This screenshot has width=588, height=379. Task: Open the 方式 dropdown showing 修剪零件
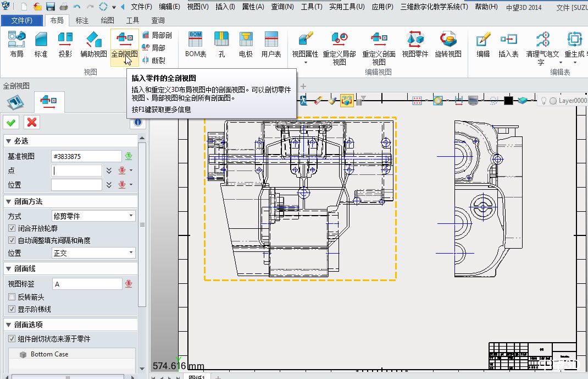point(93,216)
